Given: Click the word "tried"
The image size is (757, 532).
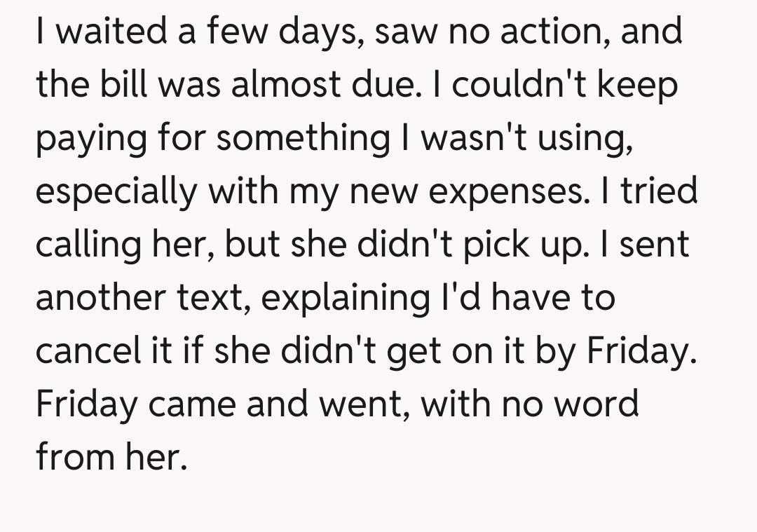Looking at the screenshot, I should (x=657, y=192).
